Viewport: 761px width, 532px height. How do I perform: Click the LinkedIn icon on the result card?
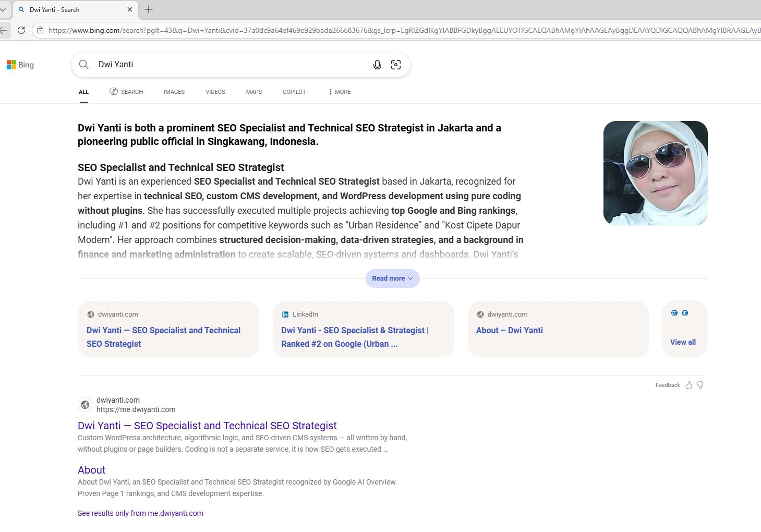(285, 314)
